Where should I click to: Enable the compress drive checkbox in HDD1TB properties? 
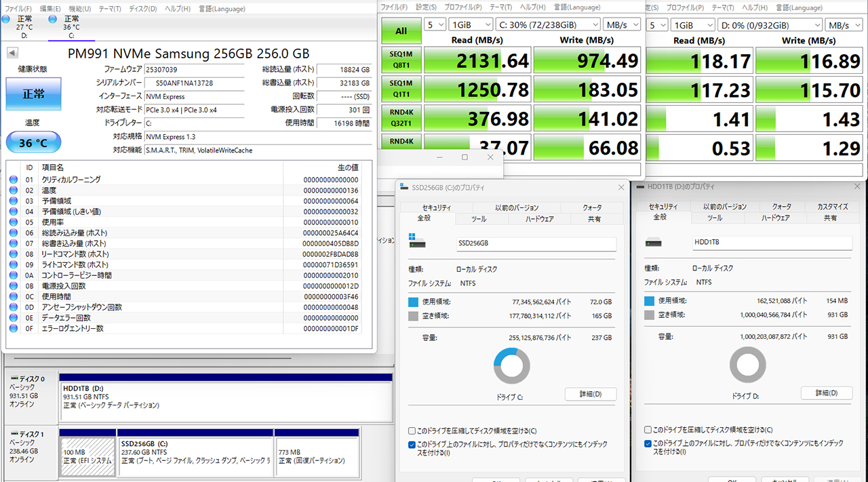click(x=648, y=430)
